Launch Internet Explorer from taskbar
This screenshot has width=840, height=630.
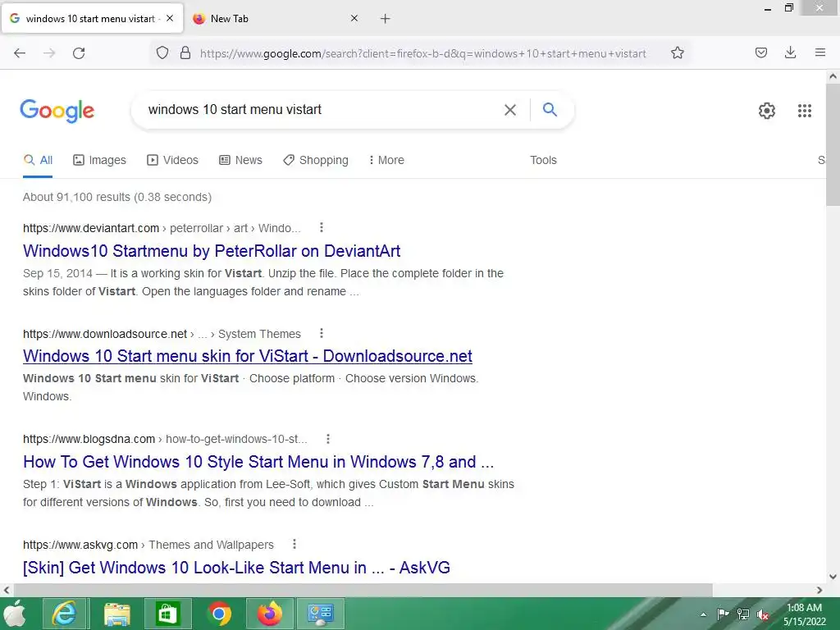[x=64, y=614]
